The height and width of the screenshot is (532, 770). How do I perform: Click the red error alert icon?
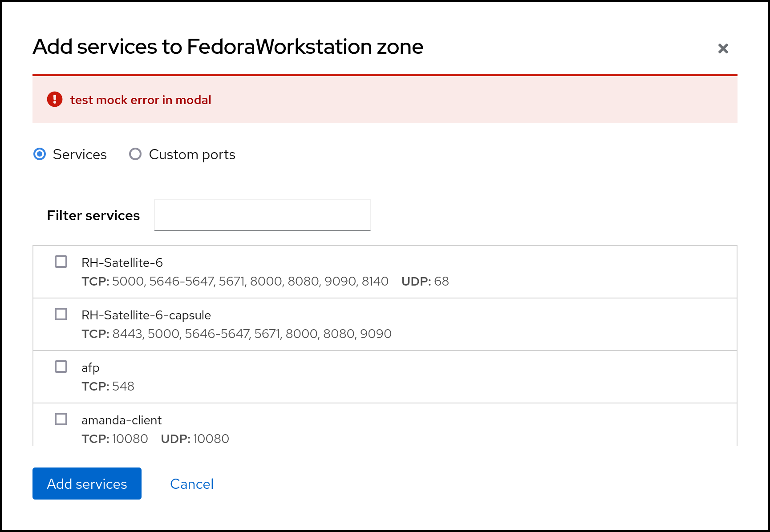[x=55, y=100]
